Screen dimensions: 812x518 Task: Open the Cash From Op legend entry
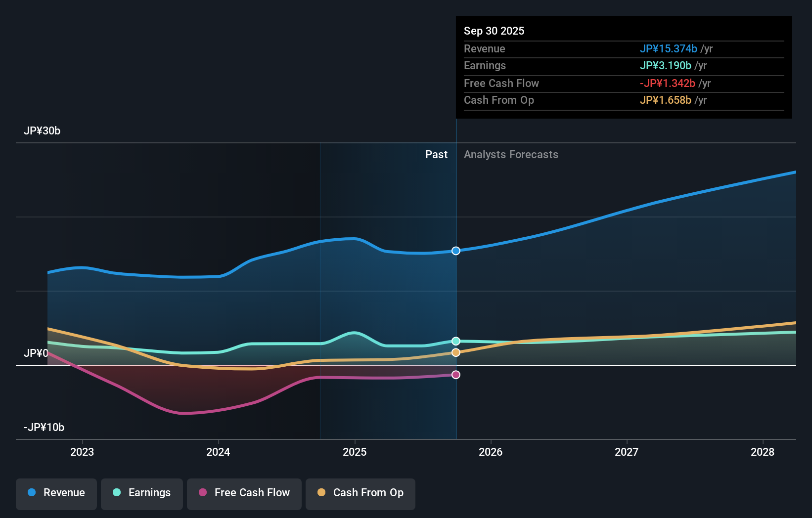point(360,493)
